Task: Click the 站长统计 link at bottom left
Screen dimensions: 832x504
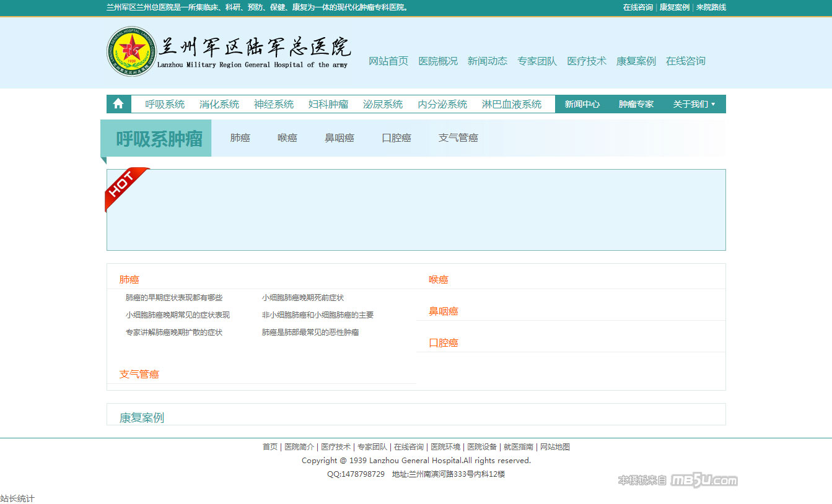Action: point(17,498)
